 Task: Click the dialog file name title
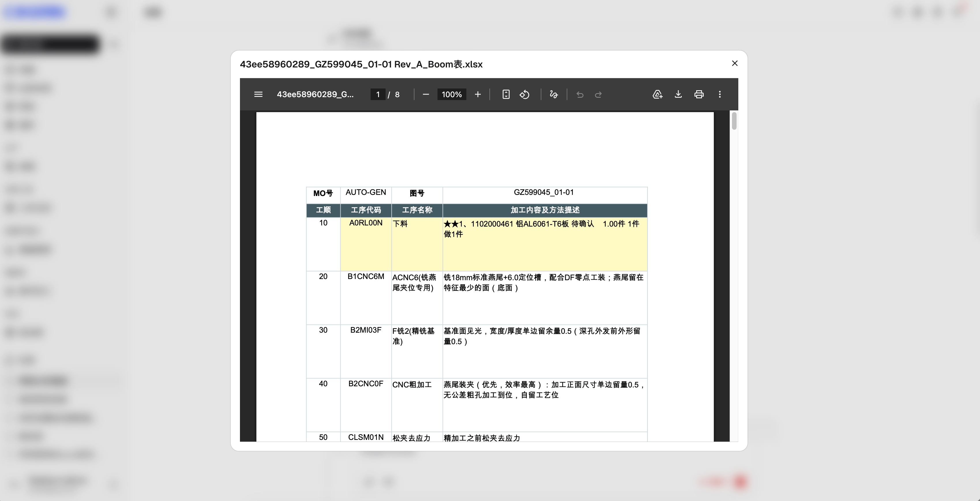361,64
